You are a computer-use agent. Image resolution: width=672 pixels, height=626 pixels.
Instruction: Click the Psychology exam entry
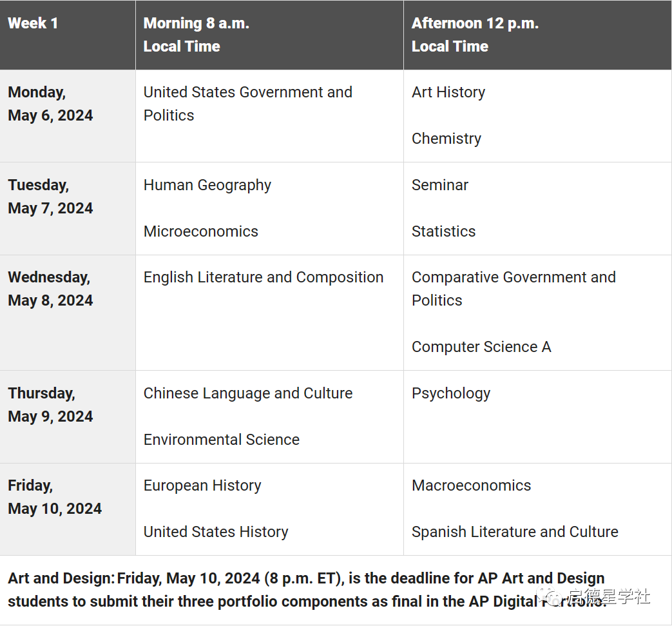point(451,393)
